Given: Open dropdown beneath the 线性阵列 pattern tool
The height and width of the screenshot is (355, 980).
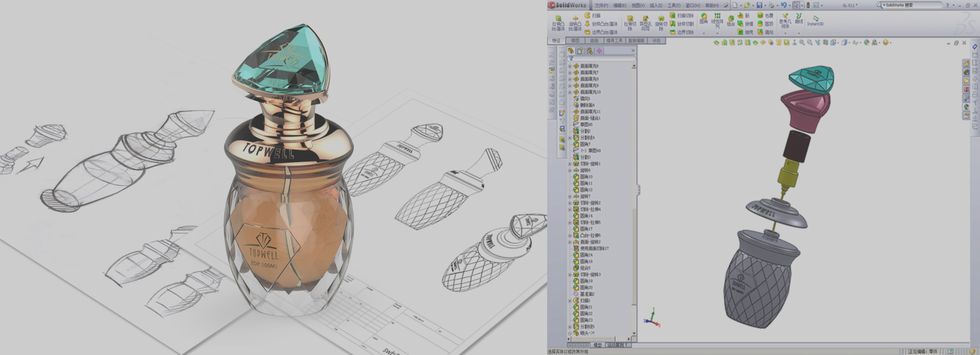Looking at the screenshot, I should pyautogui.click(x=717, y=33).
